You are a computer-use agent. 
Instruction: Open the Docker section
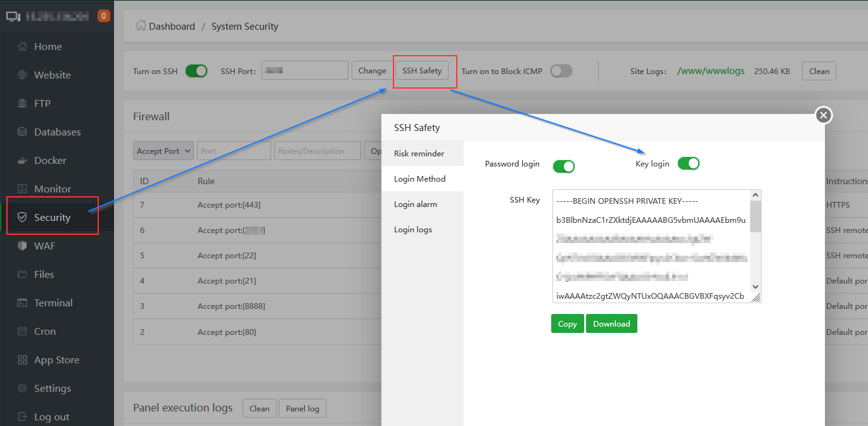point(51,160)
